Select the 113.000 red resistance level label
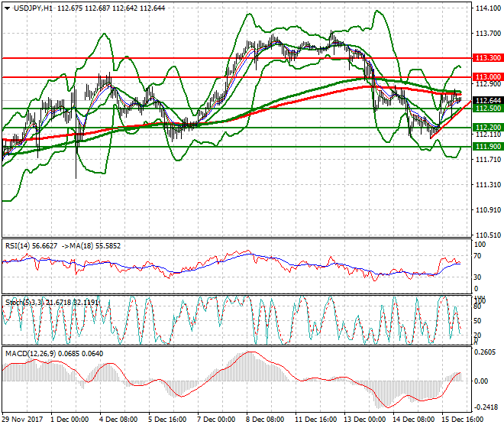504x428 pixels. [x=488, y=77]
